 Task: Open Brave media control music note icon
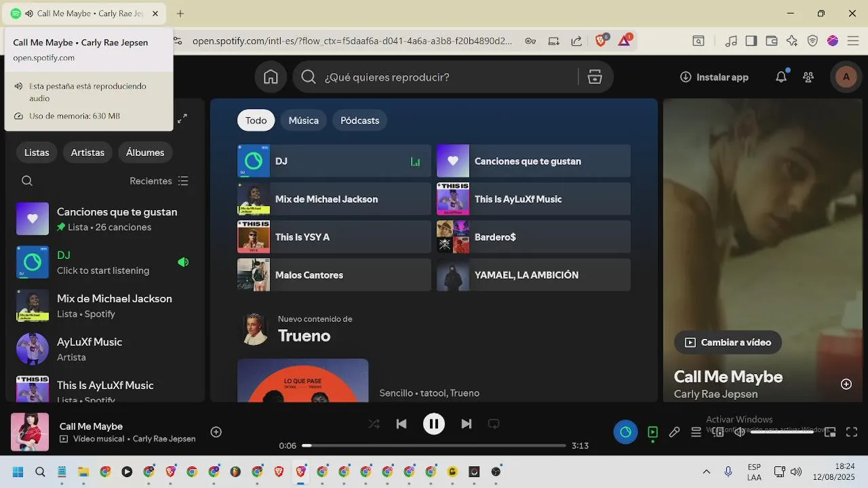(731, 41)
